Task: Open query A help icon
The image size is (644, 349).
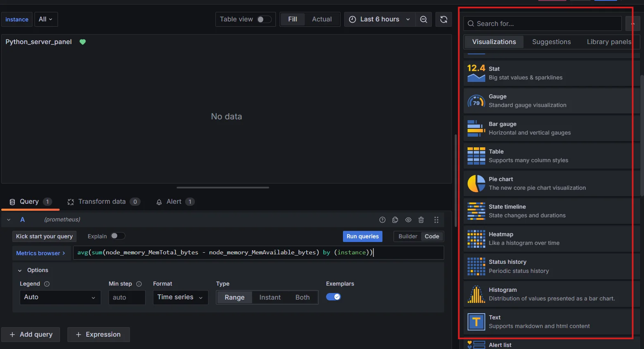Action: [382, 220]
